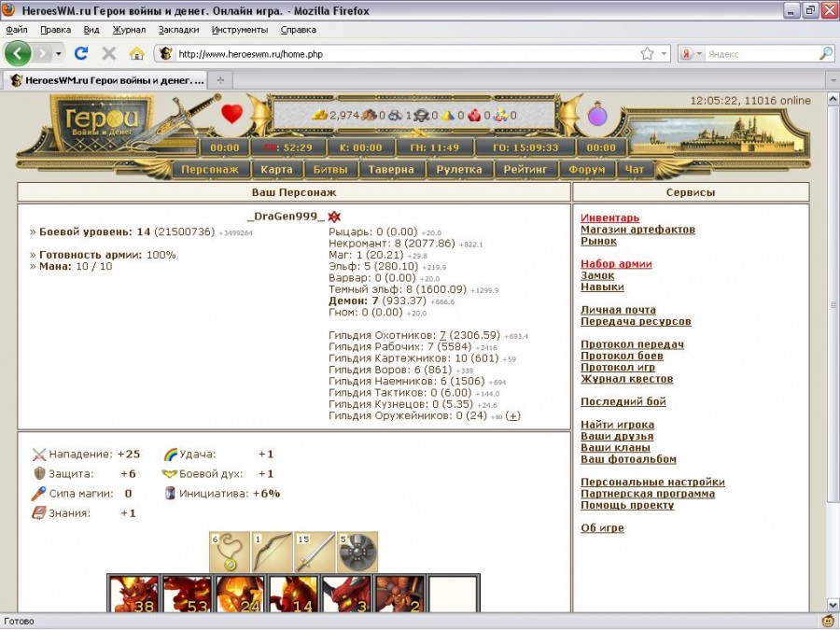Open the Рынок link
Viewport: 840px width, 630px height.
click(x=598, y=241)
